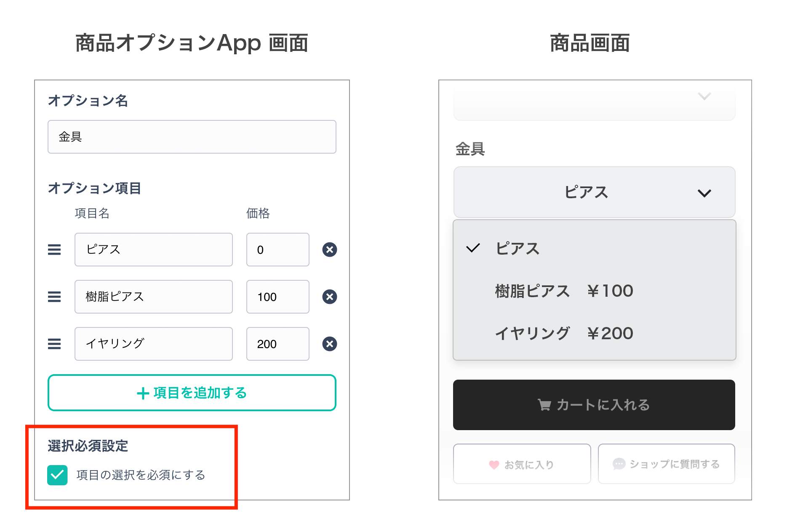Screen dimensions: 787x532
Task: Click the ショップに質問する button
Action: 666,464
